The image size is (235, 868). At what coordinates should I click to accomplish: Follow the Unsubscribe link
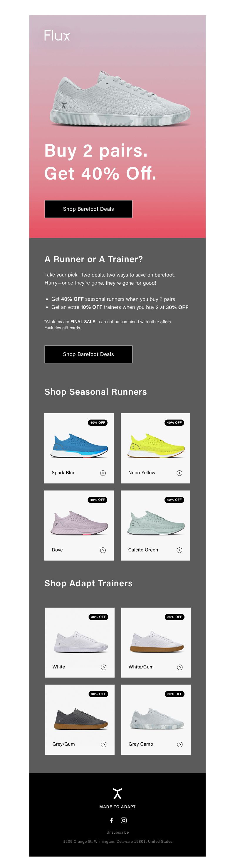pos(117,832)
